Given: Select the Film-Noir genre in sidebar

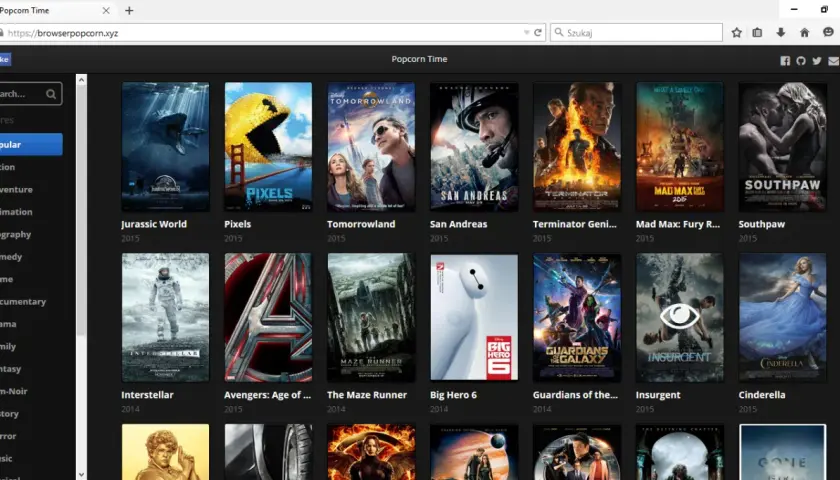Looking at the screenshot, I should coord(14,392).
